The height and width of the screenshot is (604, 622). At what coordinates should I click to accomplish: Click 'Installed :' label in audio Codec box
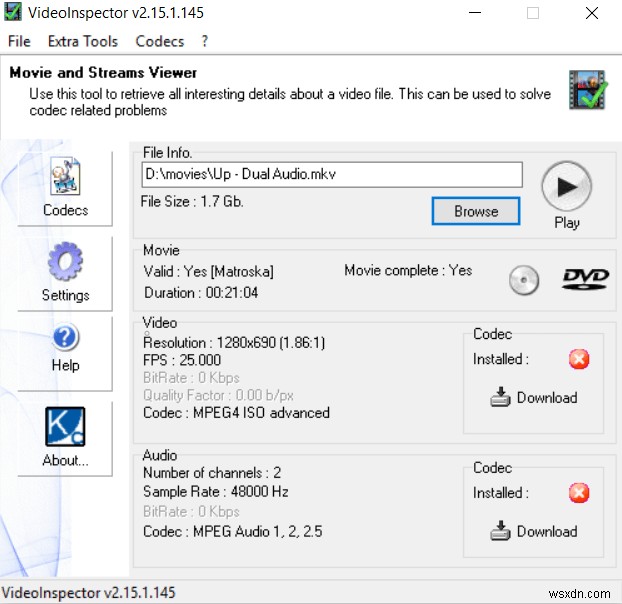click(x=501, y=493)
